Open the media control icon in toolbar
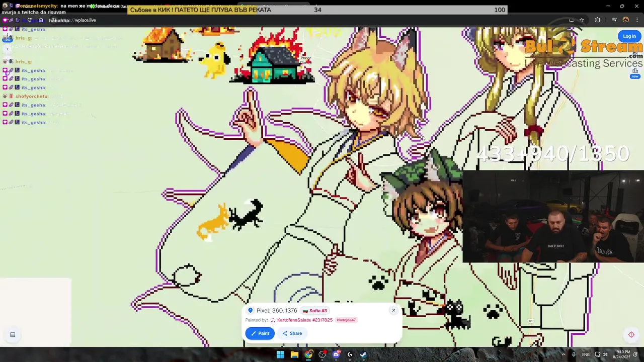 pos(614,20)
